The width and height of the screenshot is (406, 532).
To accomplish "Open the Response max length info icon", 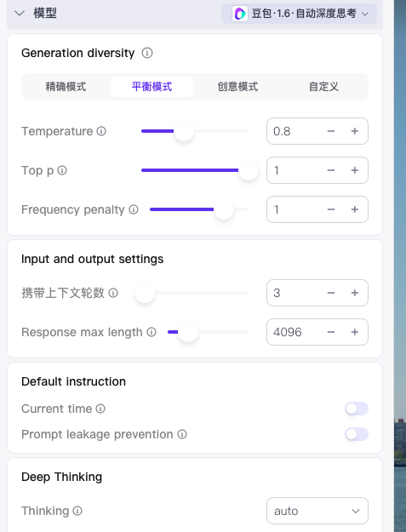I will [152, 332].
